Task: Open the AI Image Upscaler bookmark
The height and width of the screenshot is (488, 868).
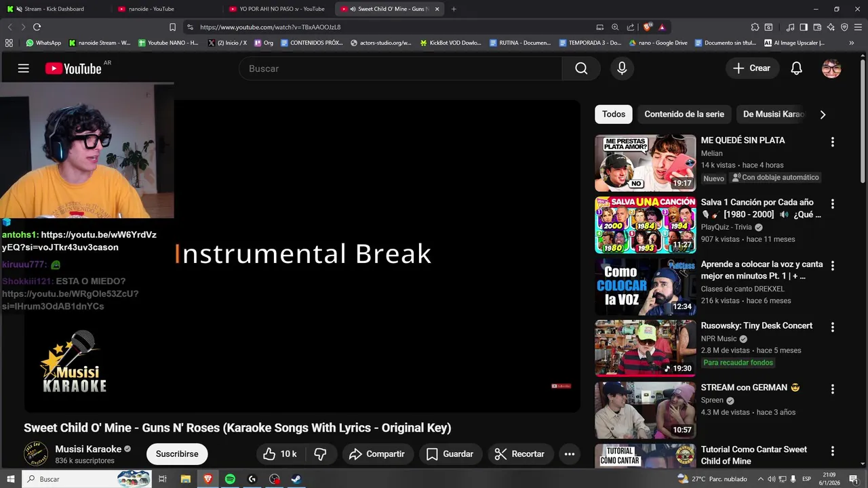Action: pyautogui.click(x=794, y=43)
